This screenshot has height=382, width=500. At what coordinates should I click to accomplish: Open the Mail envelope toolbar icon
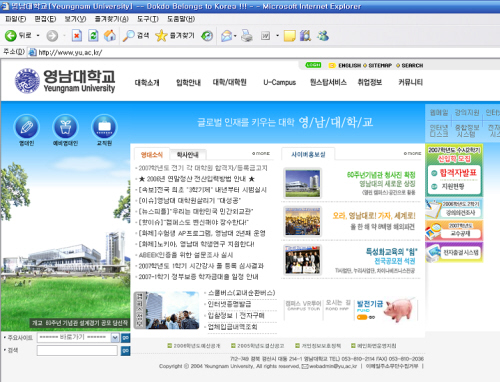click(x=226, y=36)
